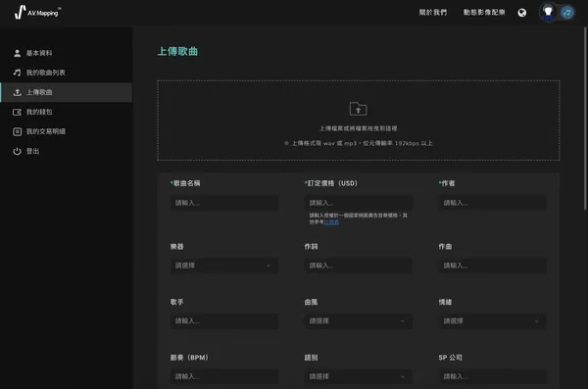
Task: Click the 作詞 input field
Action: tap(358, 266)
